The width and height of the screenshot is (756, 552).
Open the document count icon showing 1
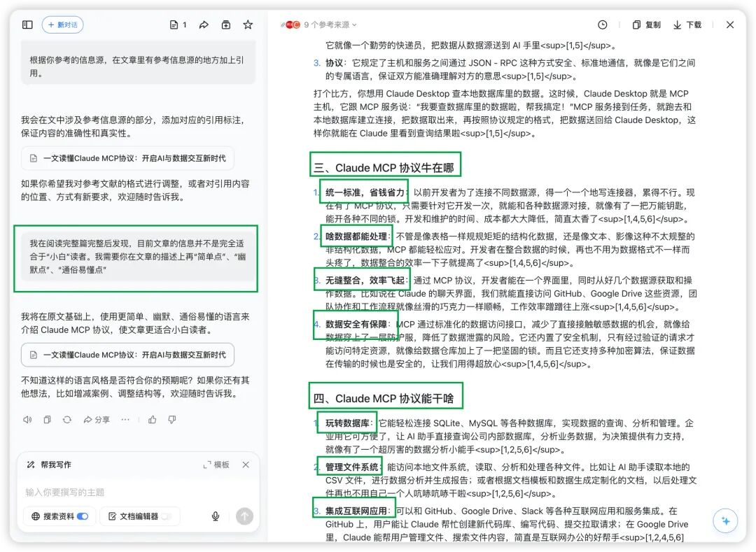point(178,24)
